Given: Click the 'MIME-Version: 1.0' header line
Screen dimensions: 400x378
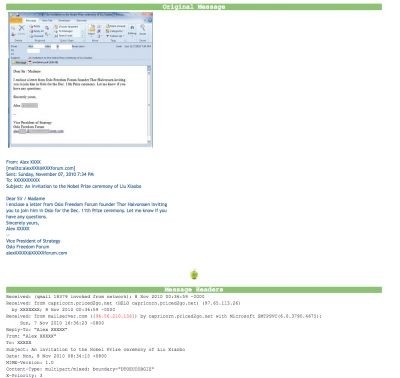Looking at the screenshot, I should click(x=30, y=362).
